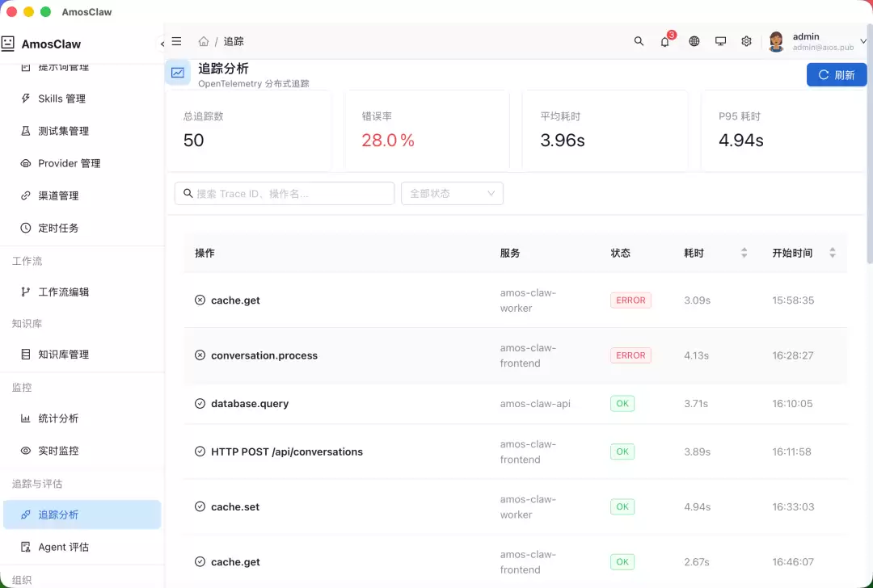Go to home via breadcrumb house icon
Viewport: 873px width, 588px height.
(x=204, y=42)
